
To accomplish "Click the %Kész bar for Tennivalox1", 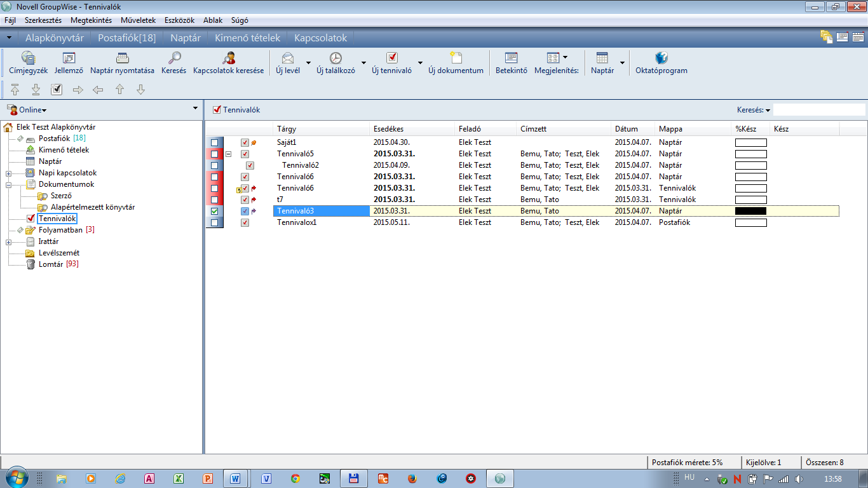I will 750,222.
